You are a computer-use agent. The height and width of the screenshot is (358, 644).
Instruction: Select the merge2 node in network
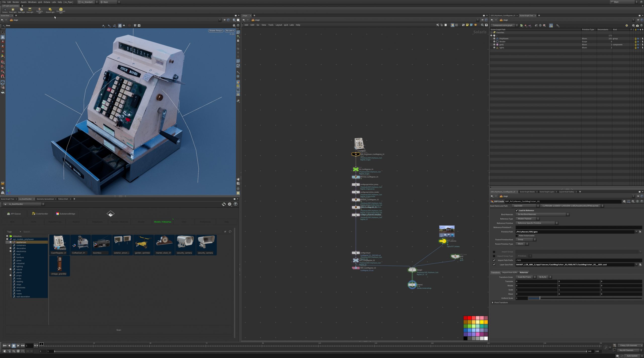(412, 270)
